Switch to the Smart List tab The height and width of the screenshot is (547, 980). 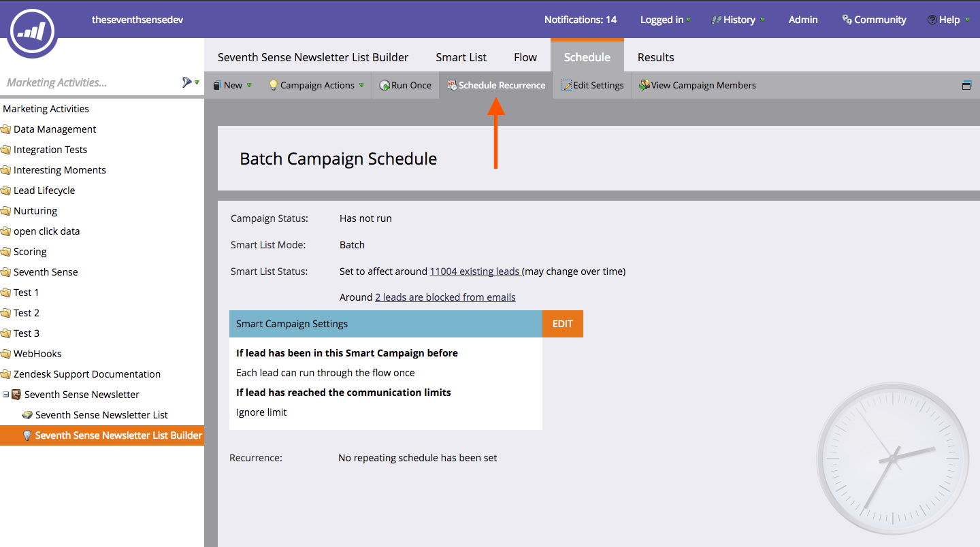tap(461, 57)
